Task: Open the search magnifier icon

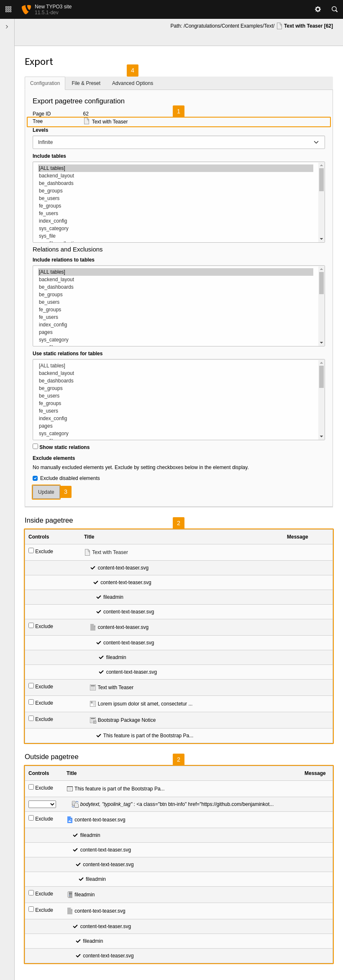Action: [335, 9]
